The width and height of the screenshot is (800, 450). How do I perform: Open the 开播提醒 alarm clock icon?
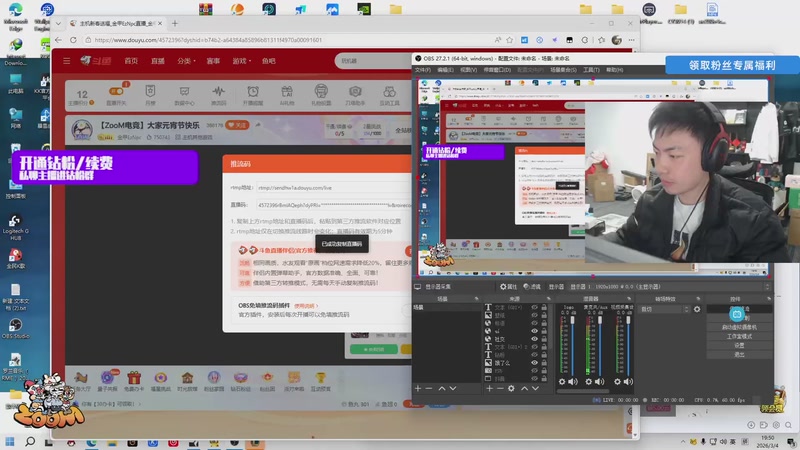253,94
